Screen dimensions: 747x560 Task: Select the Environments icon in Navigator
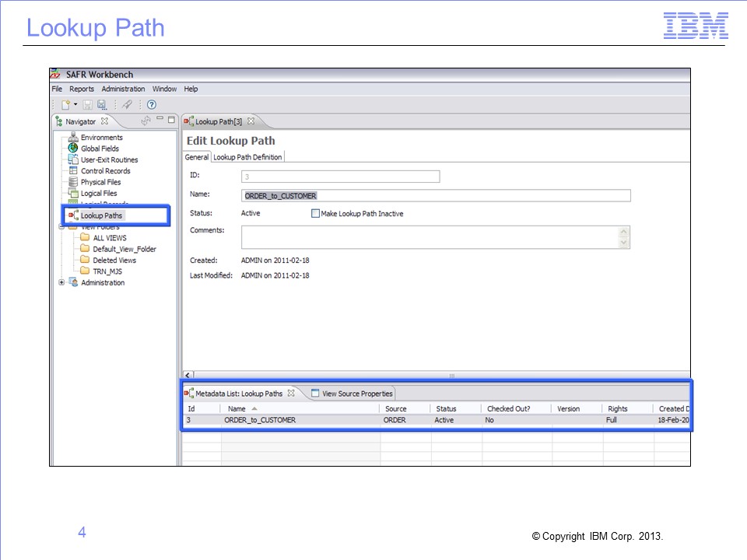[73, 137]
